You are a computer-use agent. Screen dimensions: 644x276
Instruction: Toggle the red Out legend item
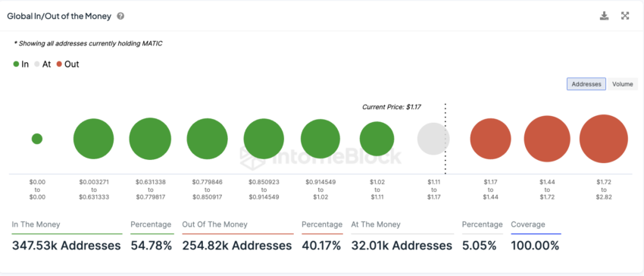point(67,64)
